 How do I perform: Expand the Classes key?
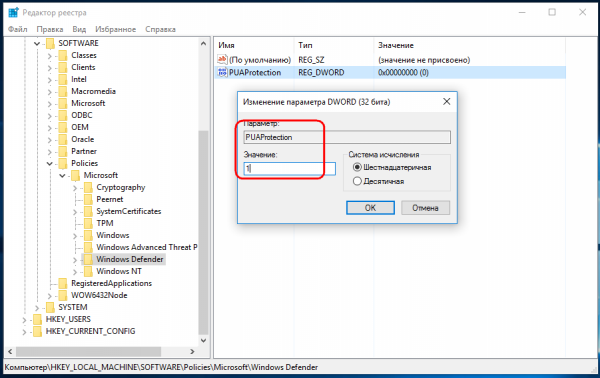coord(50,56)
